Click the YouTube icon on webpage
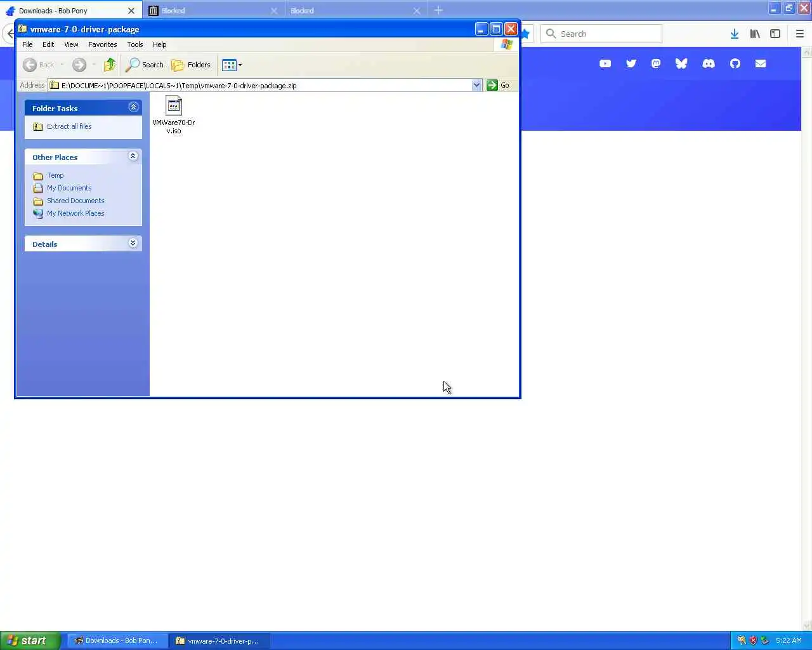This screenshot has width=812, height=650. click(x=605, y=63)
